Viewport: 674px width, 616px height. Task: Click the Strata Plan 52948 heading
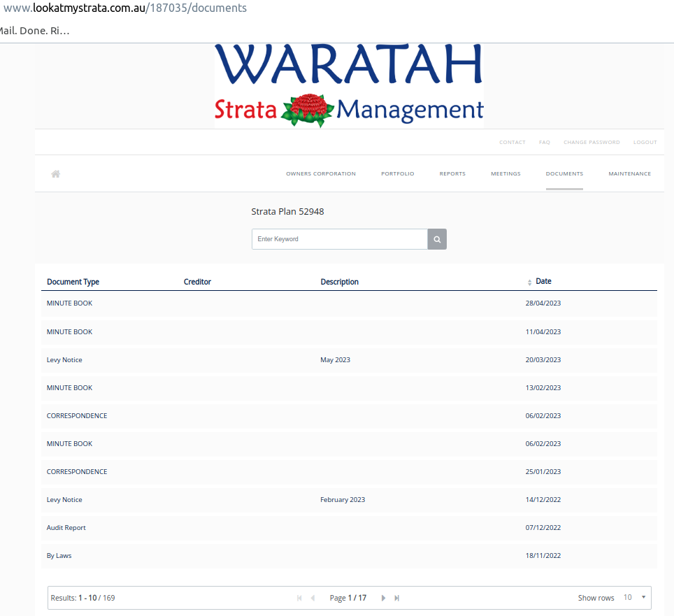(x=287, y=211)
